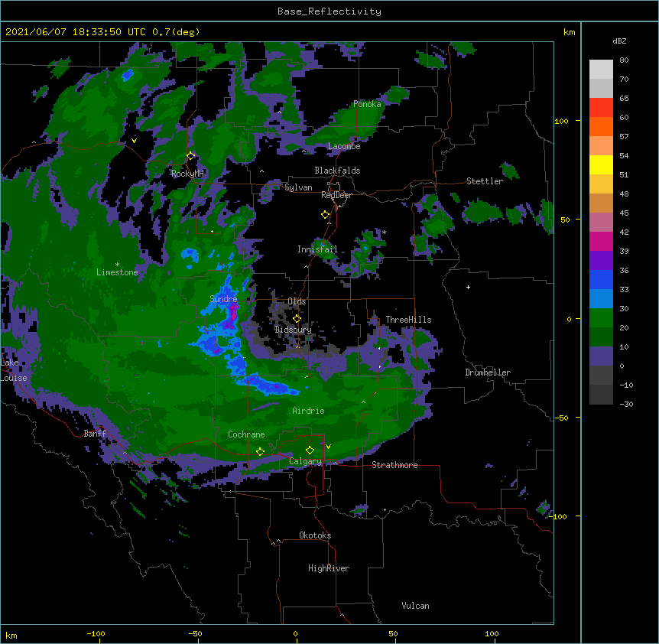
Task: Click the dBZ legend heading
Action: point(619,41)
